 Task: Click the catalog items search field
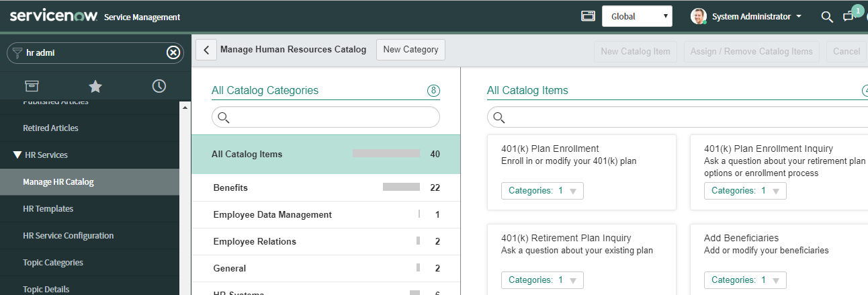[x=677, y=118]
